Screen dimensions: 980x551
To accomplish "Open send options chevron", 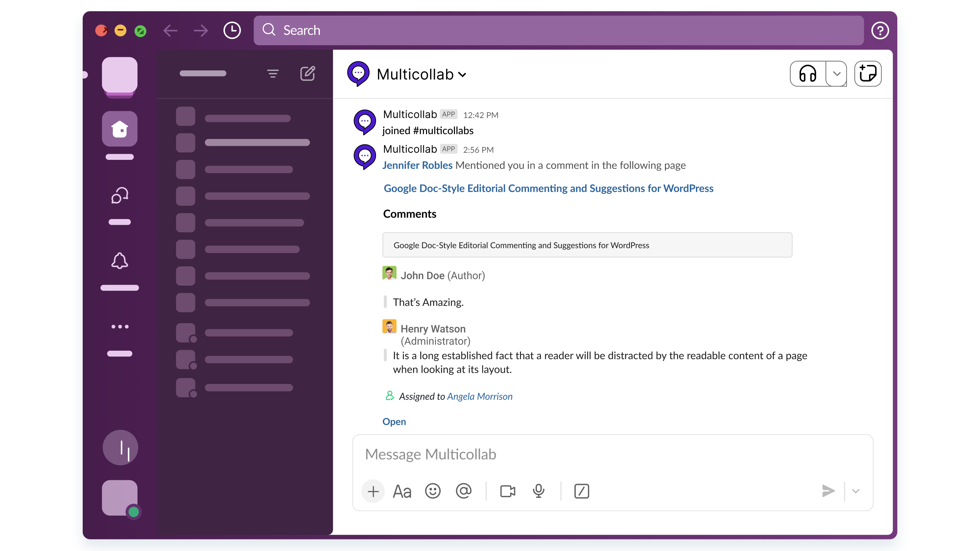I will coord(855,491).
